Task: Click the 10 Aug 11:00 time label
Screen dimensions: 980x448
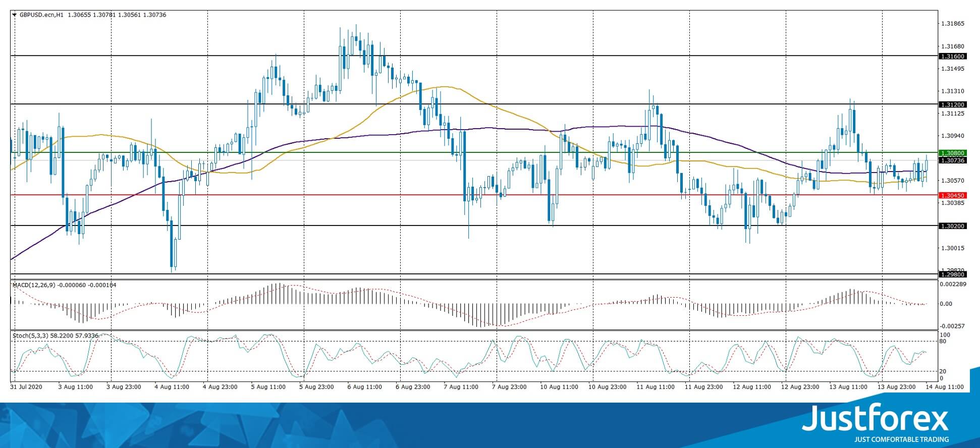Action: [x=559, y=387]
